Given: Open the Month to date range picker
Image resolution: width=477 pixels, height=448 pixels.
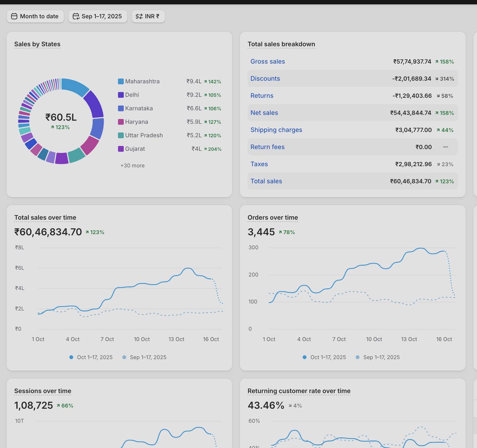Looking at the screenshot, I should pyautogui.click(x=35, y=17).
